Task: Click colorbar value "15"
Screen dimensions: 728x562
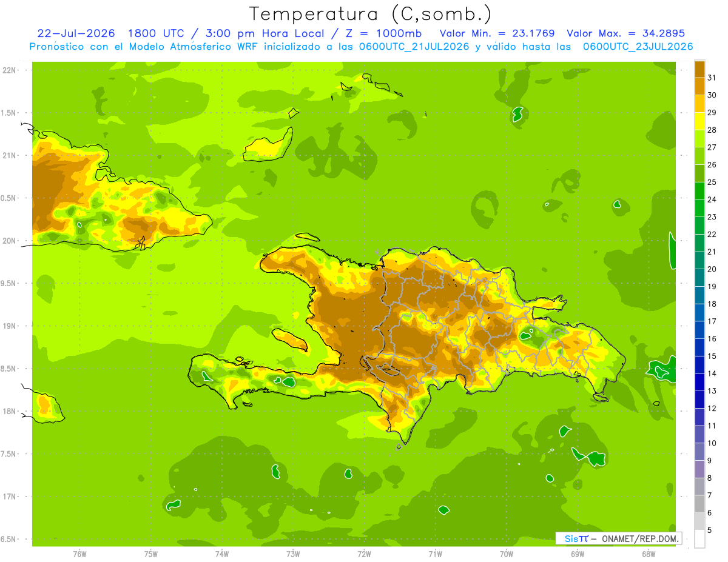Action: [x=712, y=356]
